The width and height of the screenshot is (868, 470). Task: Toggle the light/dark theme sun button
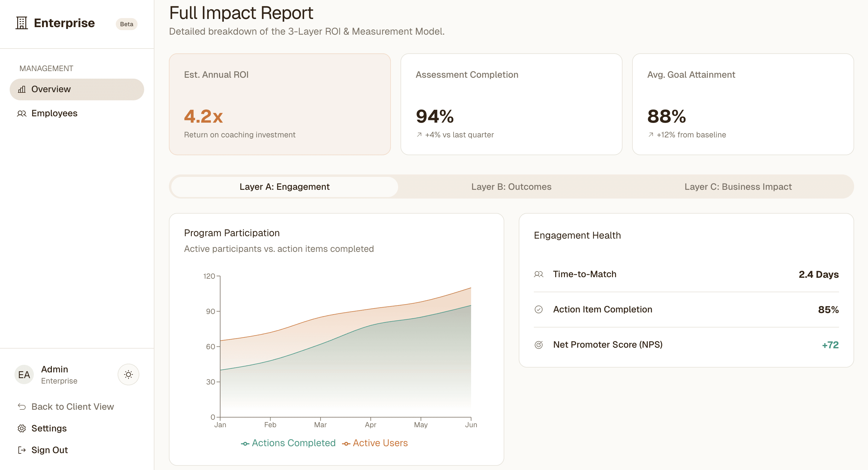[128, 374]
